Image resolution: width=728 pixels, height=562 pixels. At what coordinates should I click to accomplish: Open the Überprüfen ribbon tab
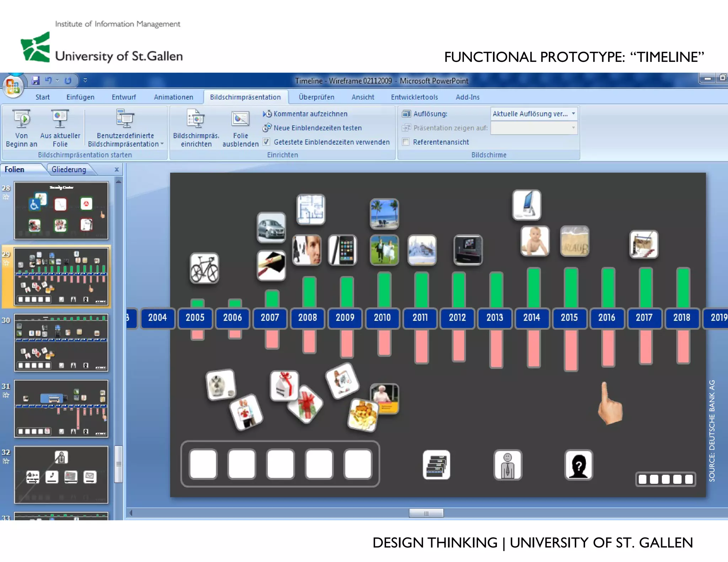pos(316,97)
